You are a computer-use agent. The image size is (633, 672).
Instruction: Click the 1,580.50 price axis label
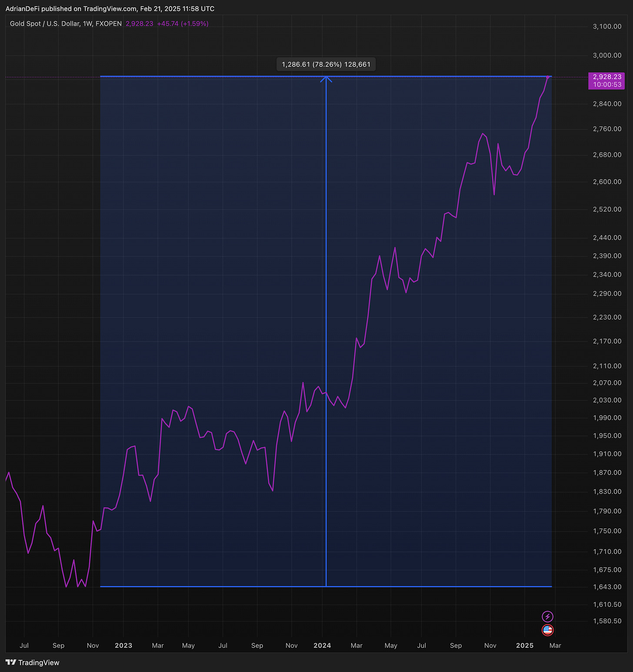(x=607, y=621)
